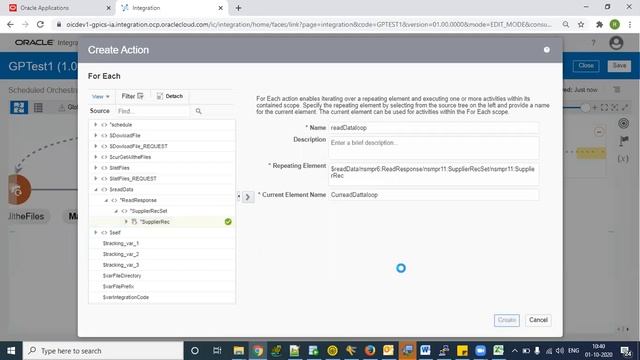Expand the SupplierRec node

pos(126,222)
